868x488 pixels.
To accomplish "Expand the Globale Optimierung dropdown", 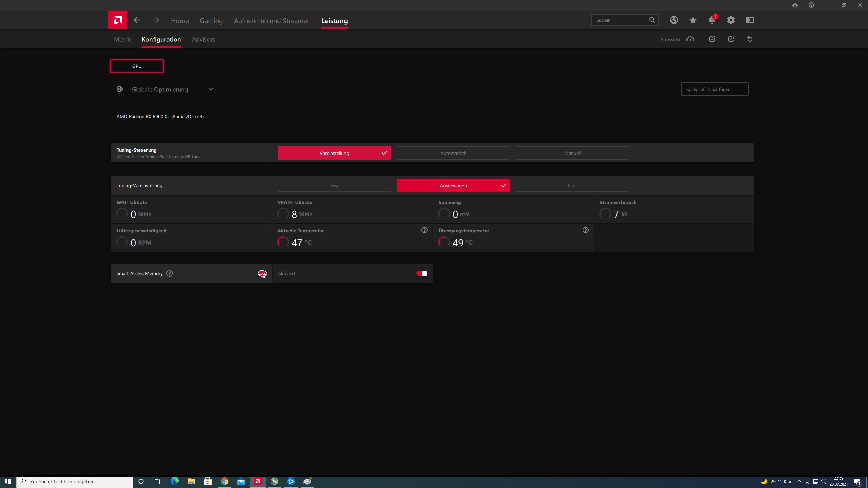I will [211, 89].
